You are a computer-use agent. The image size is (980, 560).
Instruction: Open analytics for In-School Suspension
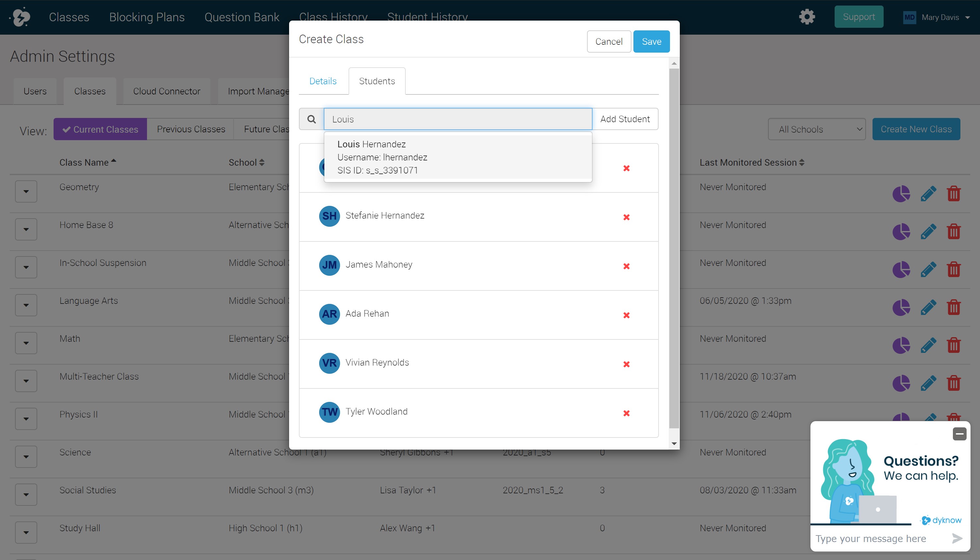tap(901, 269)
